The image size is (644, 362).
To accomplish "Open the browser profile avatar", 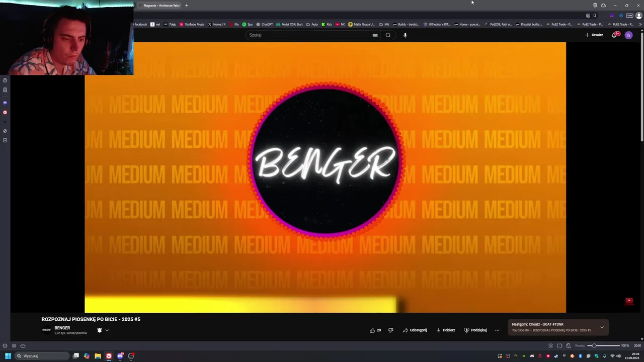I will click(639, 16).
